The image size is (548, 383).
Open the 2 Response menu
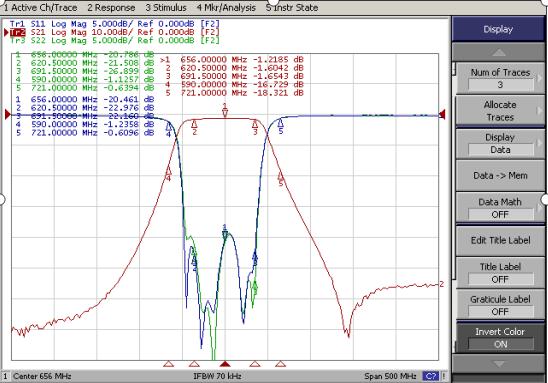[x=111, y=7]
